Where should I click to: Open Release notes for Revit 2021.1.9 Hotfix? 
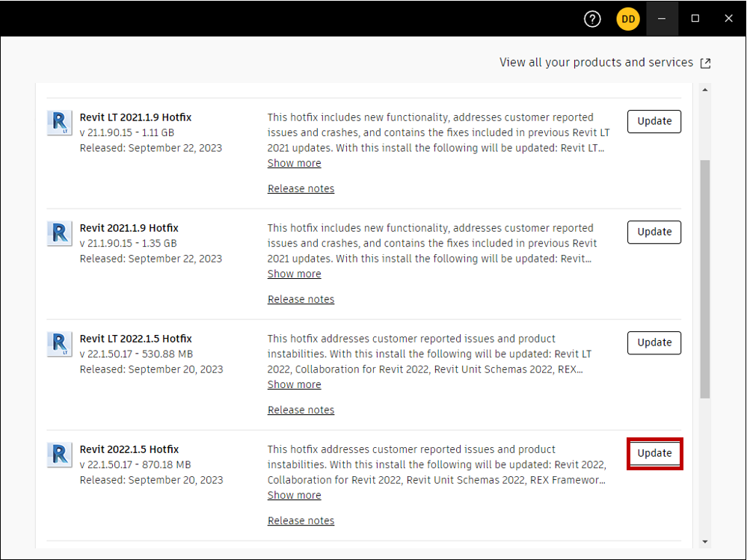pos(301,299)
